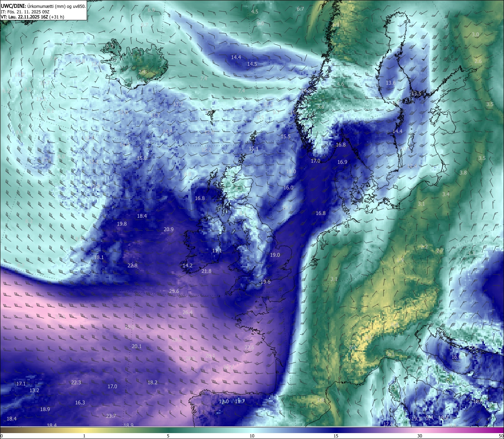Click the 1 tick on the color scale
Image resolution: width=504 pixels, height=439 pixels.
84,436
